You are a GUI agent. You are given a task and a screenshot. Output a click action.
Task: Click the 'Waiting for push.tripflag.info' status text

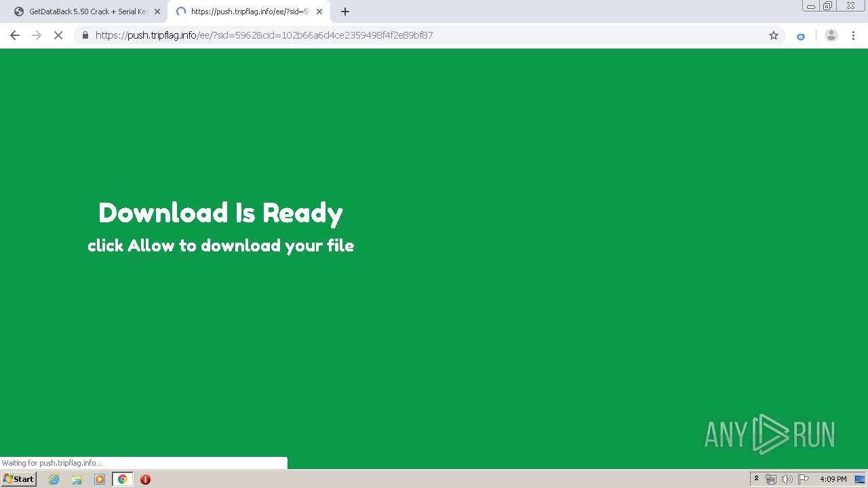52,463
